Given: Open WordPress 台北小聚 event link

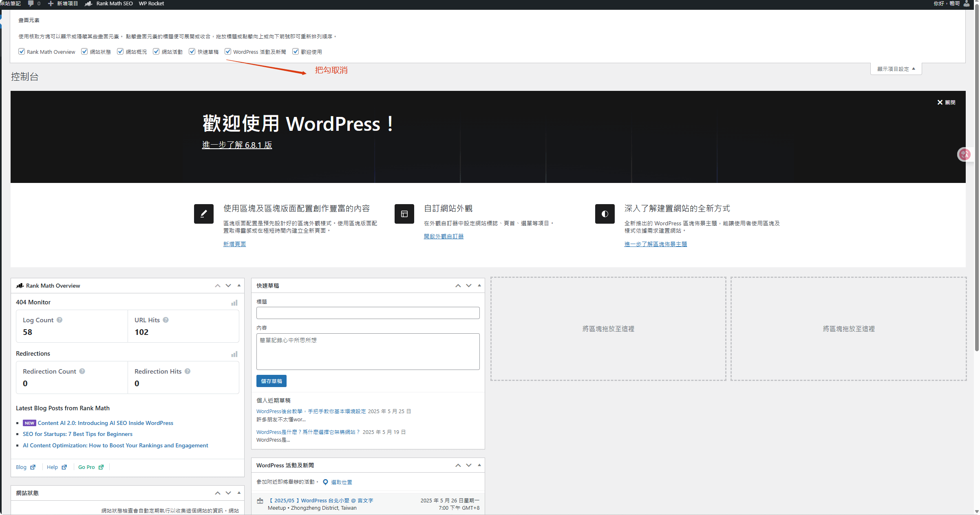Looking at the screenshot, I should pos(321,501).
